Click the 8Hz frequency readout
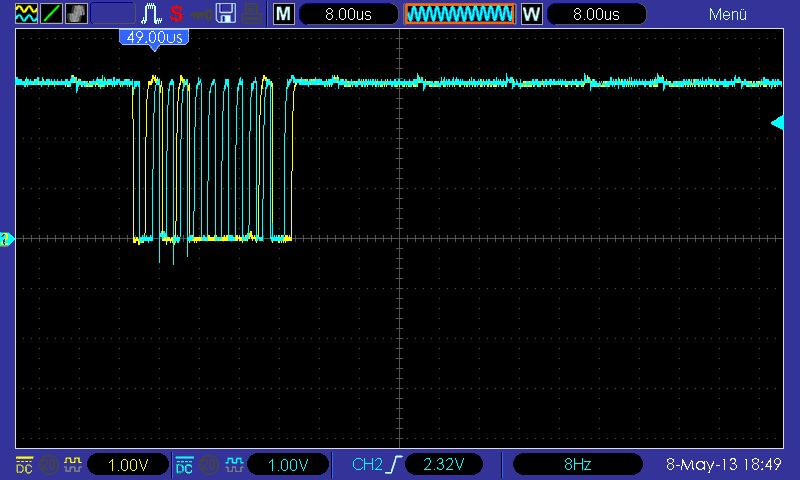Viewport: 800px width, 480px height. tap(577, 464)
